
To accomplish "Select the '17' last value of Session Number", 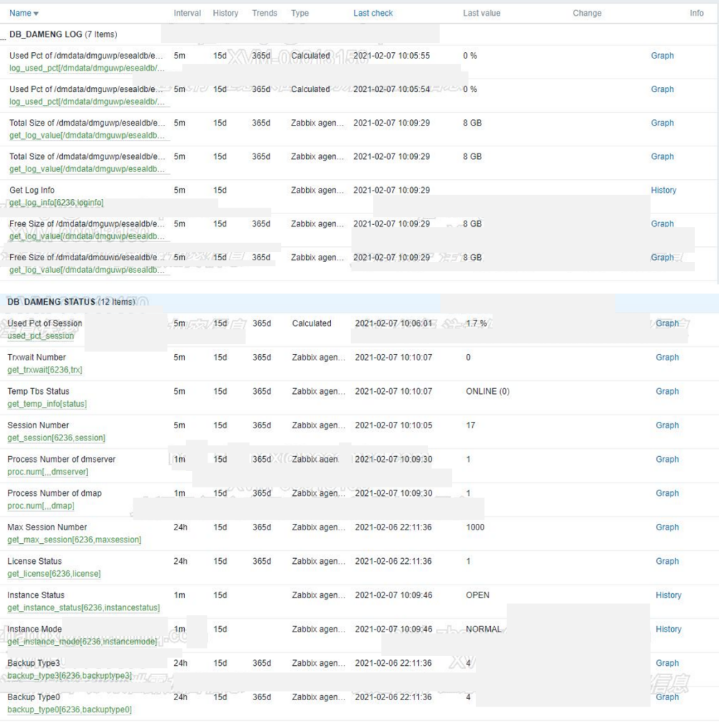I will (x=470, y=425).
